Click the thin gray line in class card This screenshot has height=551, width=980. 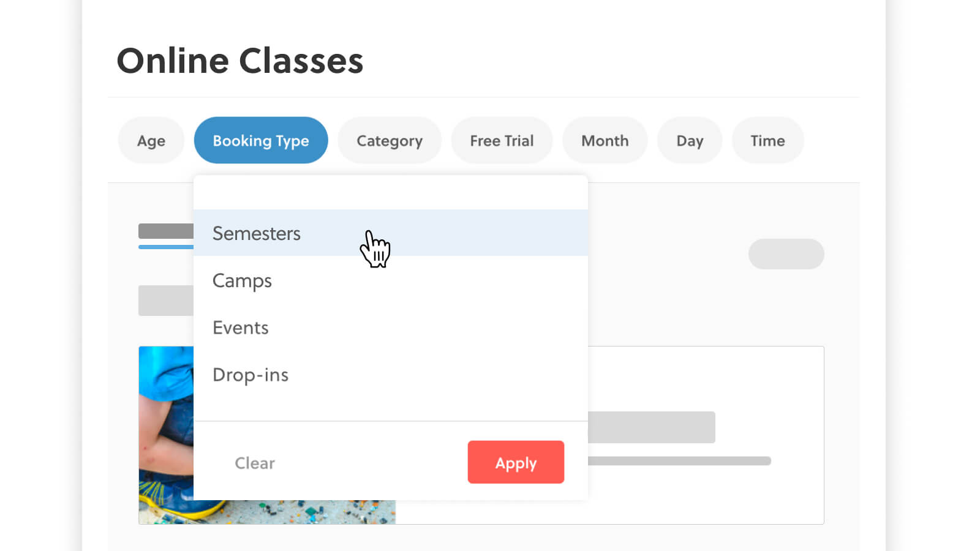[679, 461]
